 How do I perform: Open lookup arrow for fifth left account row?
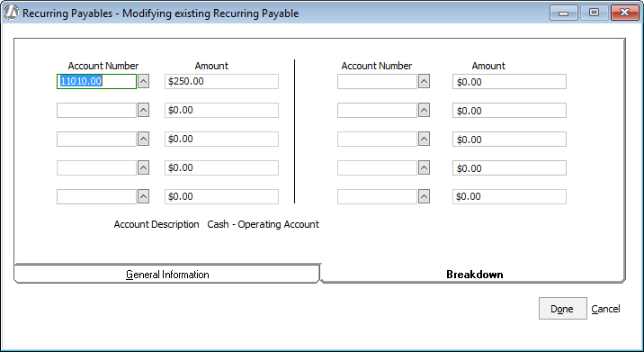tap(143, 196)
